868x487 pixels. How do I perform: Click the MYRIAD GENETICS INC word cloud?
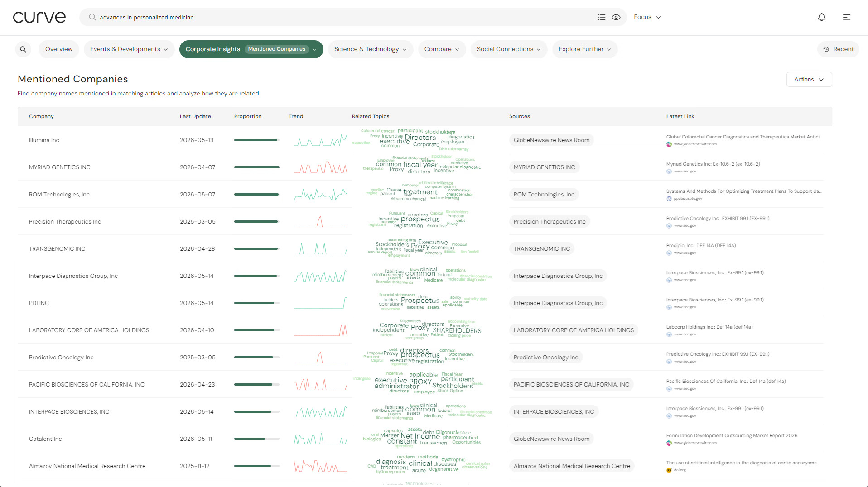(422, 166)
